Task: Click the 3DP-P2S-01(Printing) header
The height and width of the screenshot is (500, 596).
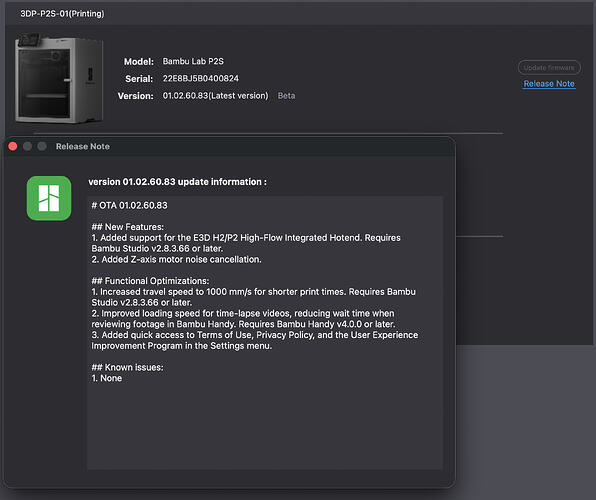Action: pyautogui.click(x=62, y=14)
